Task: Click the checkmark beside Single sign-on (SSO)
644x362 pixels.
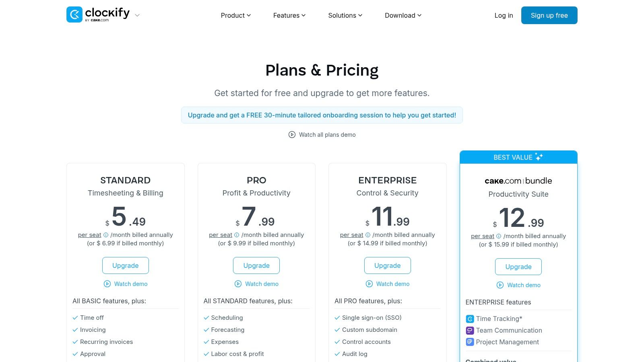Action: pos(337,318)
